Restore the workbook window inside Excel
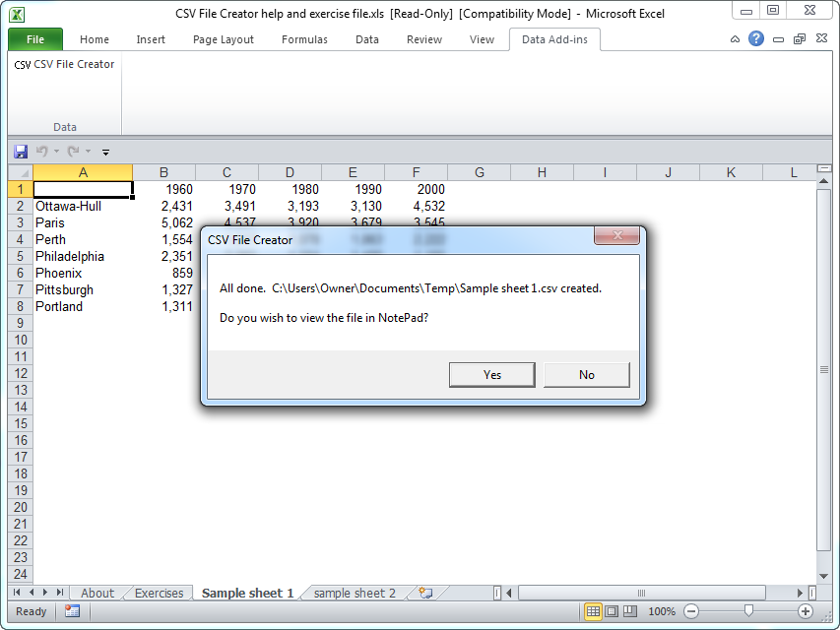Screen dimensions: 840x630 [x=800, y=39]
